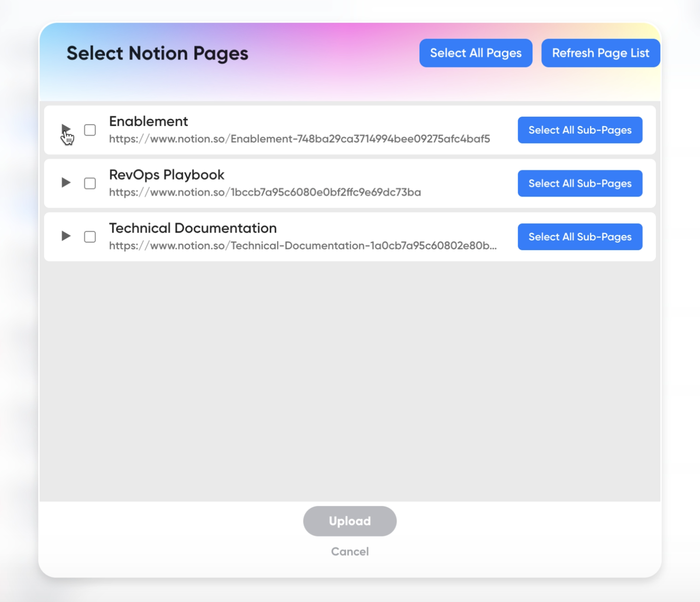Refresh the Notion page list
The height and width of the screenshot is (602, 700).
point(601,53)
